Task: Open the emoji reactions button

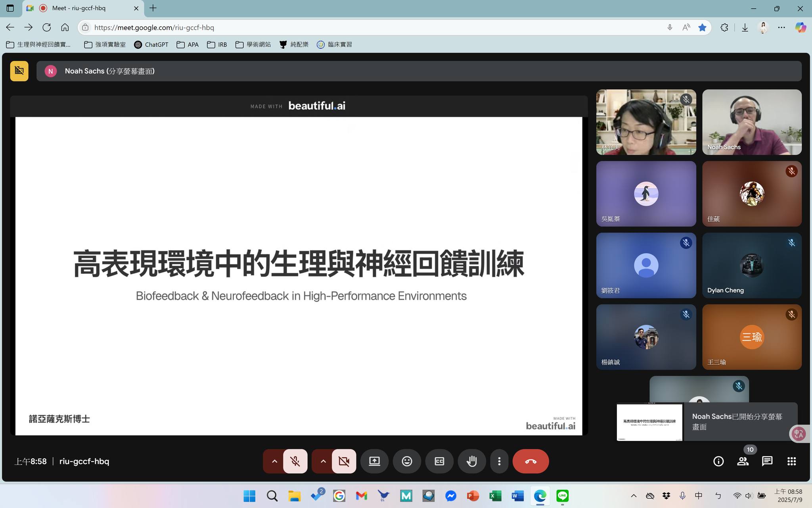Action: pos(407,461)
